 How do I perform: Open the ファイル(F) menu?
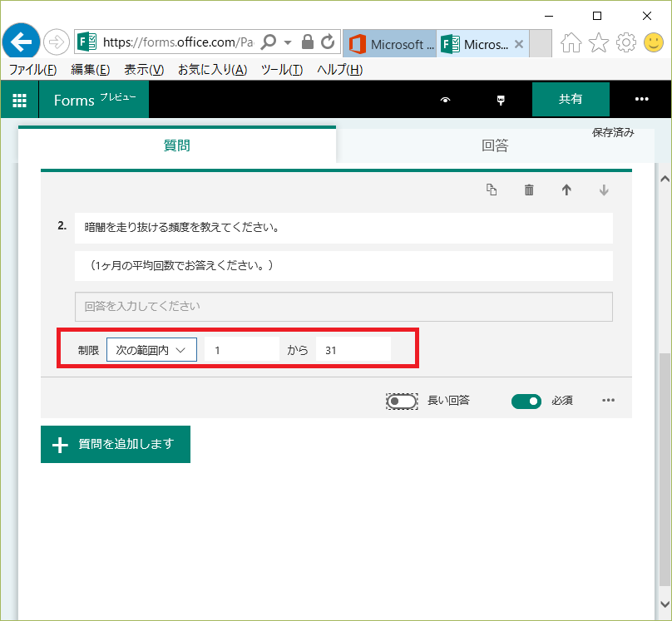(x=33, y=69)
